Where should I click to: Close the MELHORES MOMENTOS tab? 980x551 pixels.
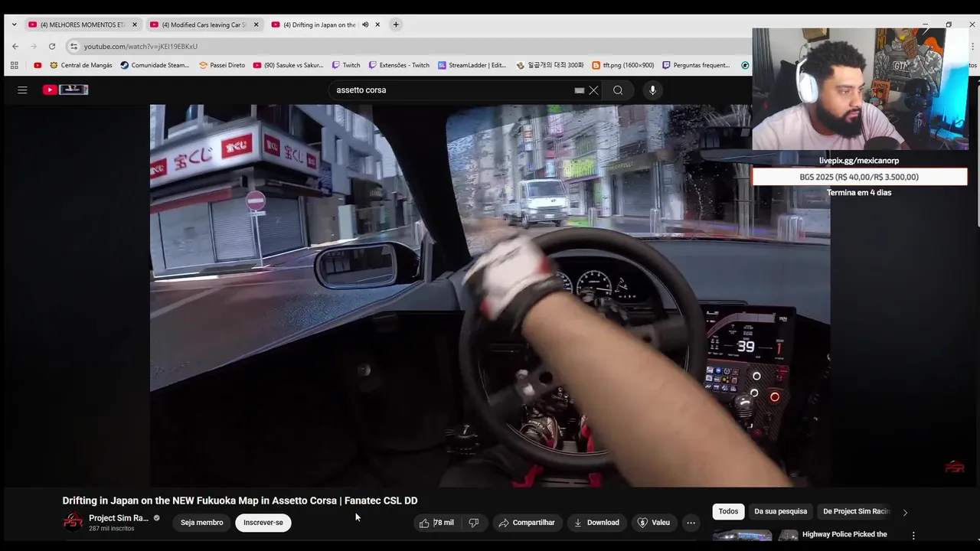coord(135,24)
